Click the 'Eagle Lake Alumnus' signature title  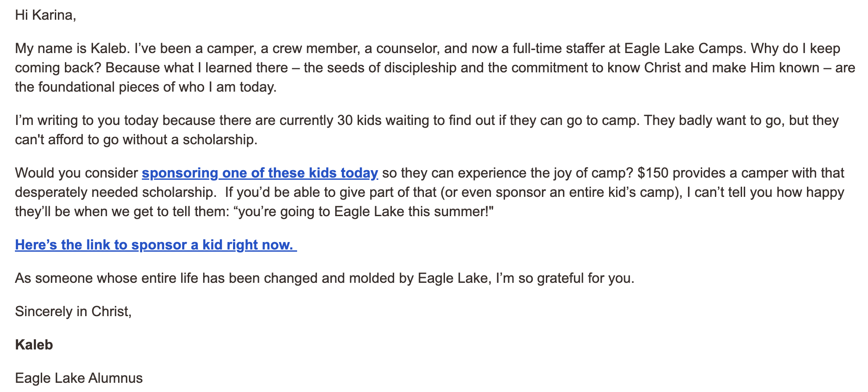79,378
